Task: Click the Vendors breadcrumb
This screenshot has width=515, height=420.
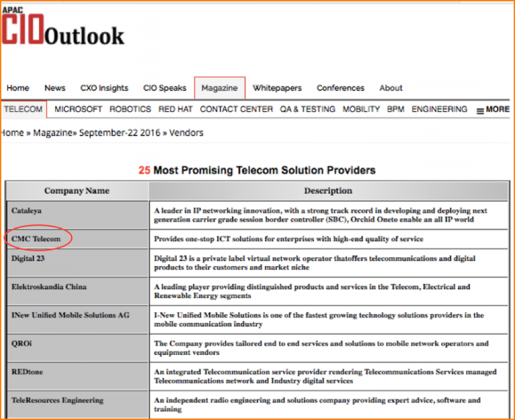Action: [186, 133]
